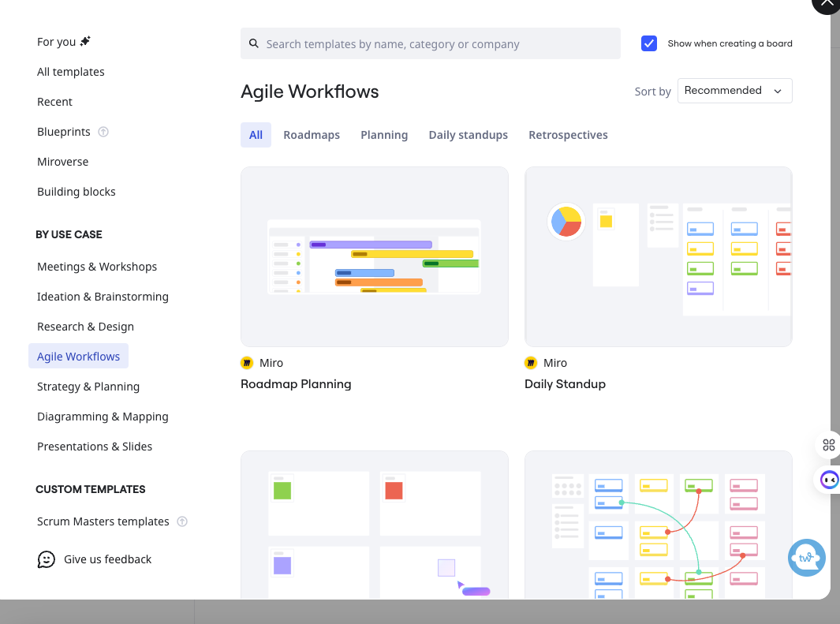The height and width of the screenshot is (624, 840).
Task: Click the pin icon next to For you
Action: click(x=85, y=39)
